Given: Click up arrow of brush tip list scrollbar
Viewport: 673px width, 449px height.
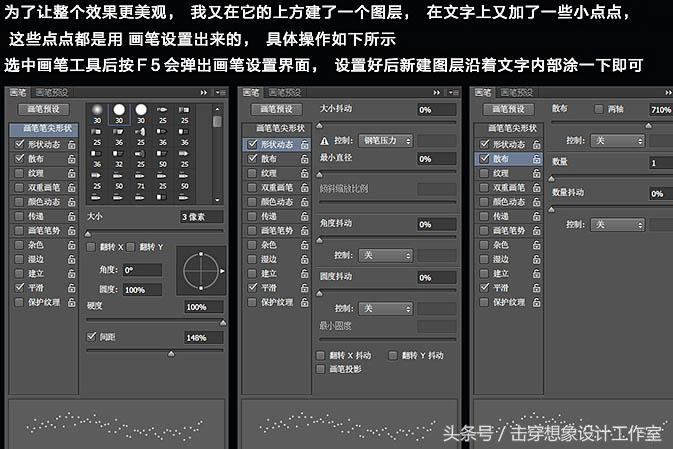Looking at the screenshot, I should pos(218,109).
